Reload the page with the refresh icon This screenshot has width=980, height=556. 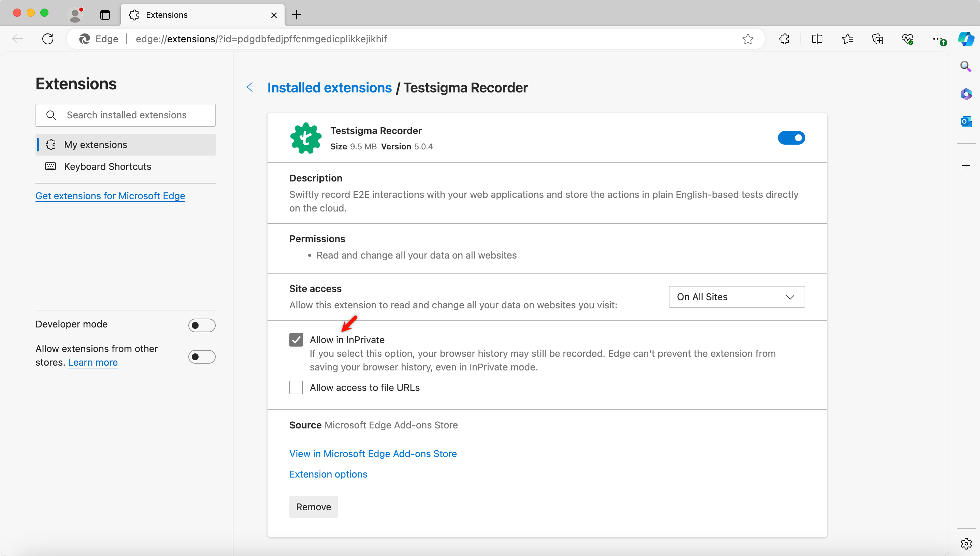[x=48, y=39]
